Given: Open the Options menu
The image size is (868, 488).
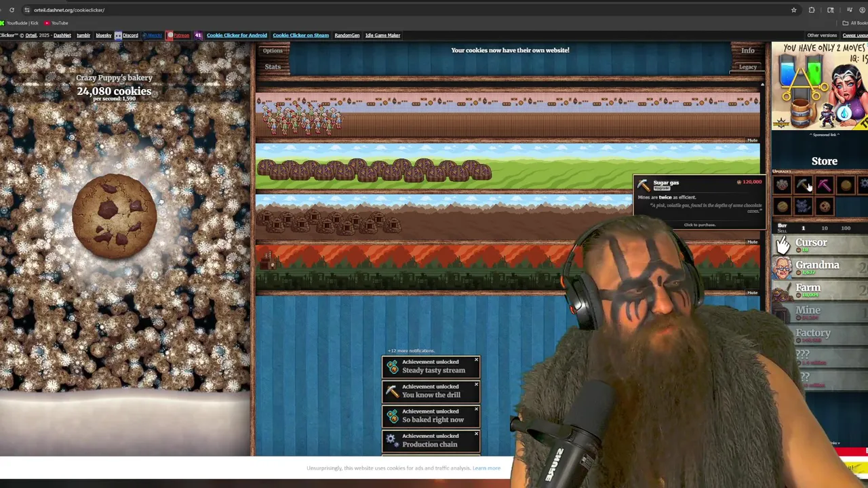Looking at the screenshot, I should pyautogui.click(x=273, y=50).
